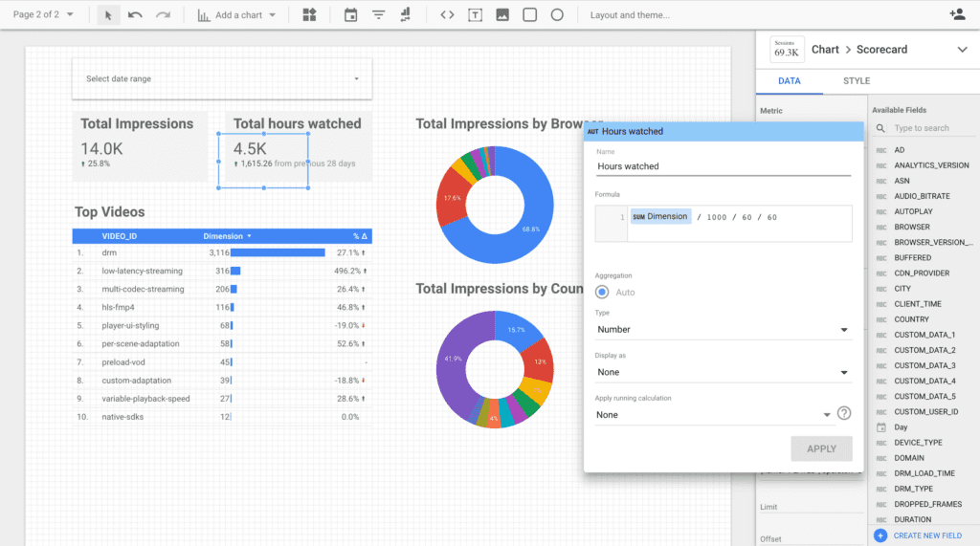Image resolution: width=980 pixels, height=546 pixels.
Task: Open Layout and theme settings
Action: (630, 15)
